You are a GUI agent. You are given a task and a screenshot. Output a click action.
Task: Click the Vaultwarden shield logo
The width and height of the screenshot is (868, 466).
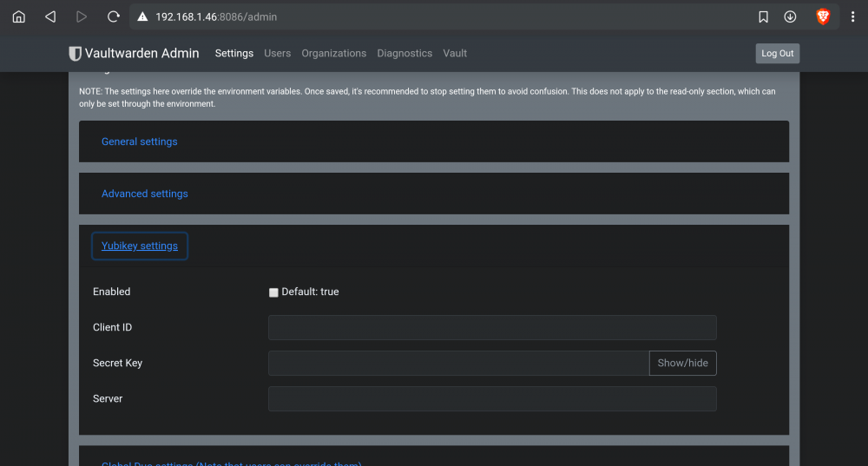coord(75,53)
